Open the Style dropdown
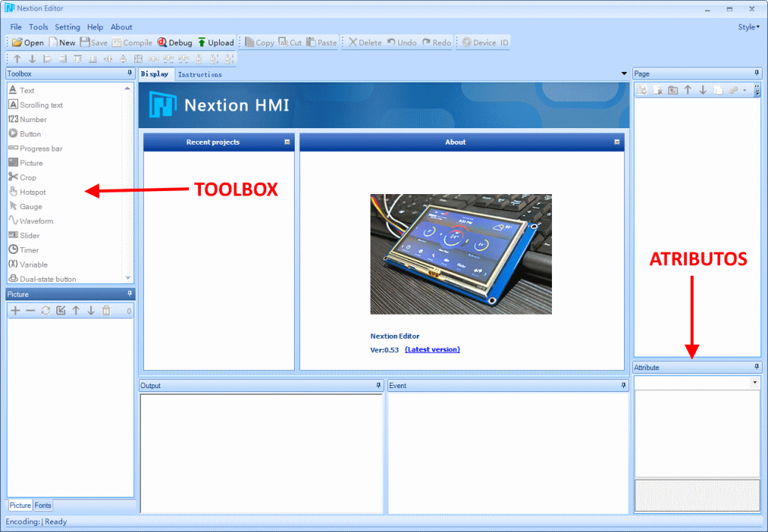The width and height of the screenshot is (768, 532). pos(748,27)
